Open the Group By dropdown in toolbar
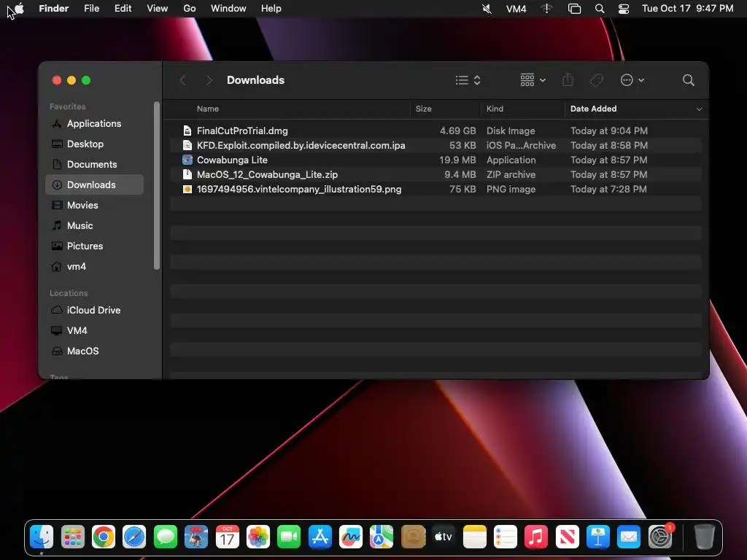Viewport: 747px width, 560px height. pos(533,80)
